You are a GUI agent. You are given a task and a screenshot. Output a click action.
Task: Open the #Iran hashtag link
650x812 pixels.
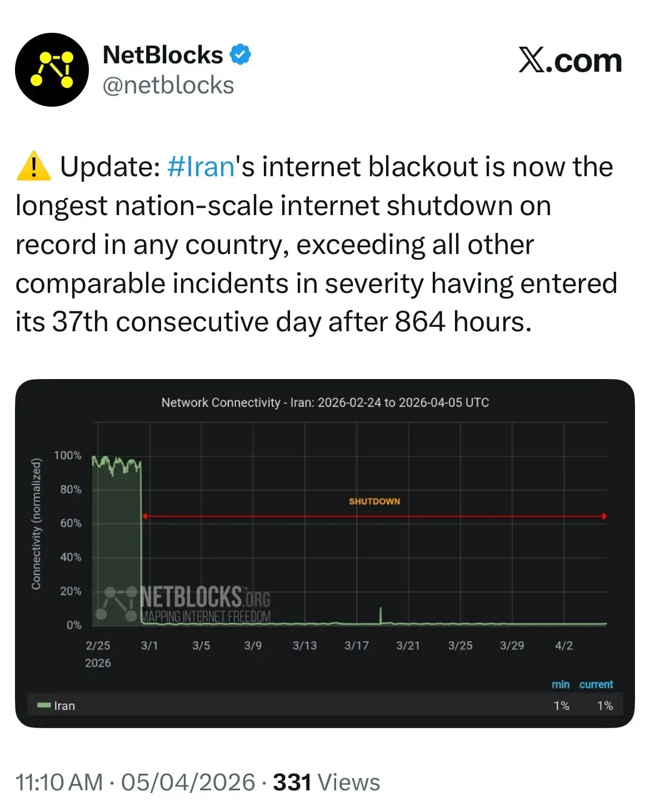201,167
